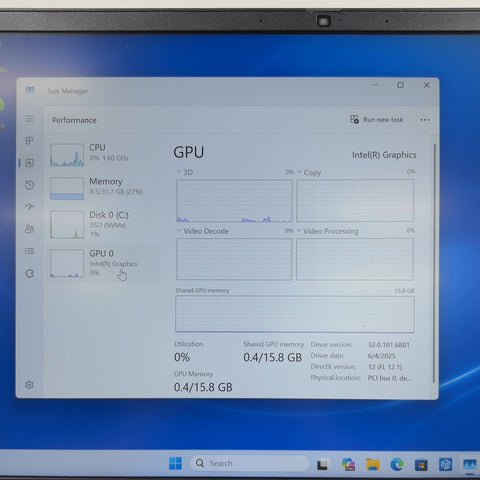Open Copilot icon on the taskbar

pos(348,464)
